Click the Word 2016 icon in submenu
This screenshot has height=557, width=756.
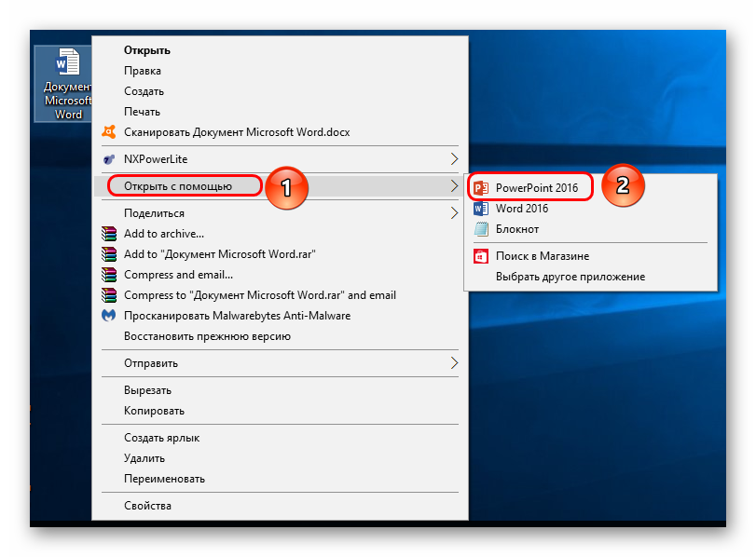[481, 209]
